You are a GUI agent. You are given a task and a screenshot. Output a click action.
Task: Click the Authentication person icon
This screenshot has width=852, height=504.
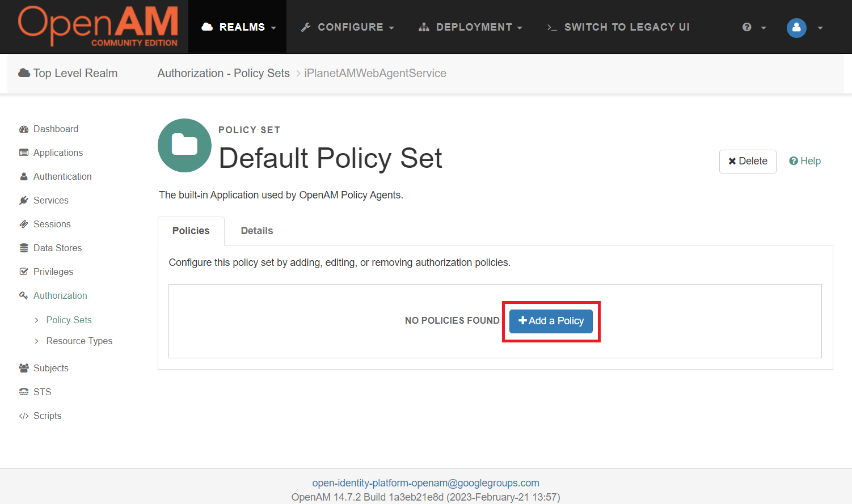coord(24,177)
